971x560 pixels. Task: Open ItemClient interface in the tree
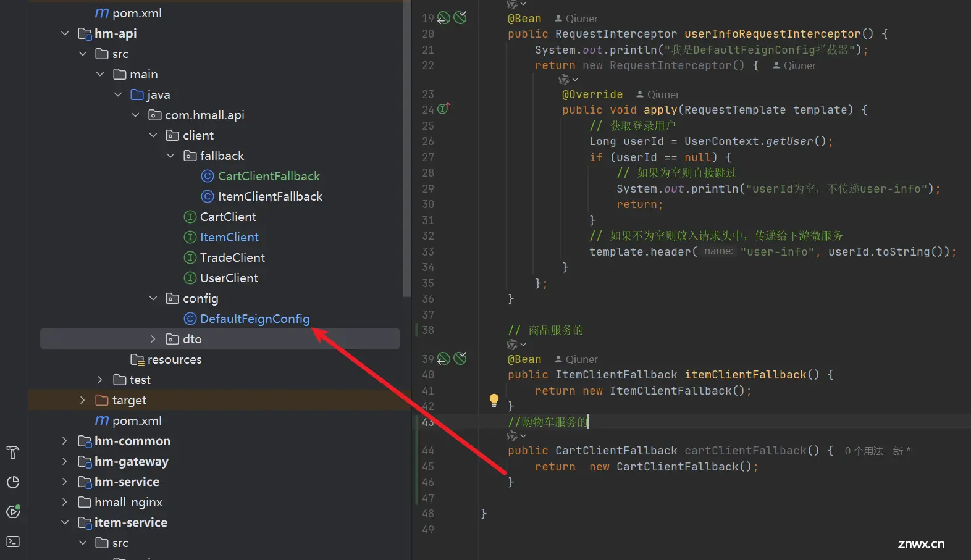[x=229, y=237]
